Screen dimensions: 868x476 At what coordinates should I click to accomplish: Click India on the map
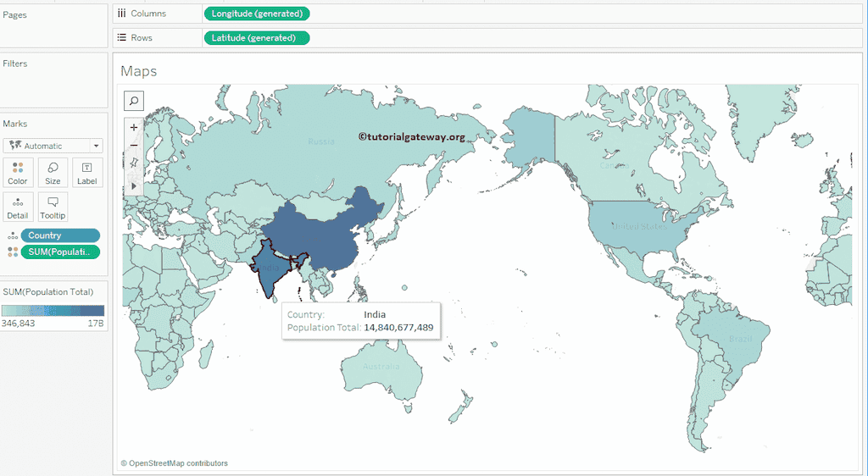point(270,271)
